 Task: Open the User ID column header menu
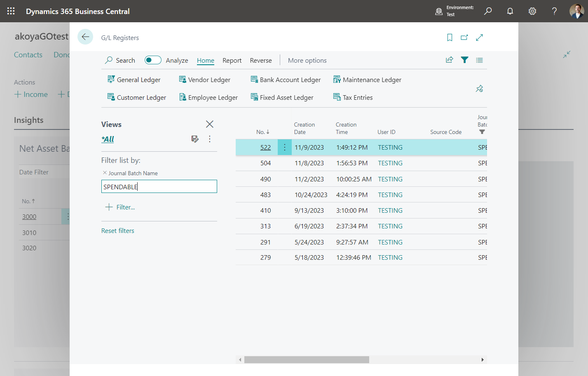tap(387, 132)
